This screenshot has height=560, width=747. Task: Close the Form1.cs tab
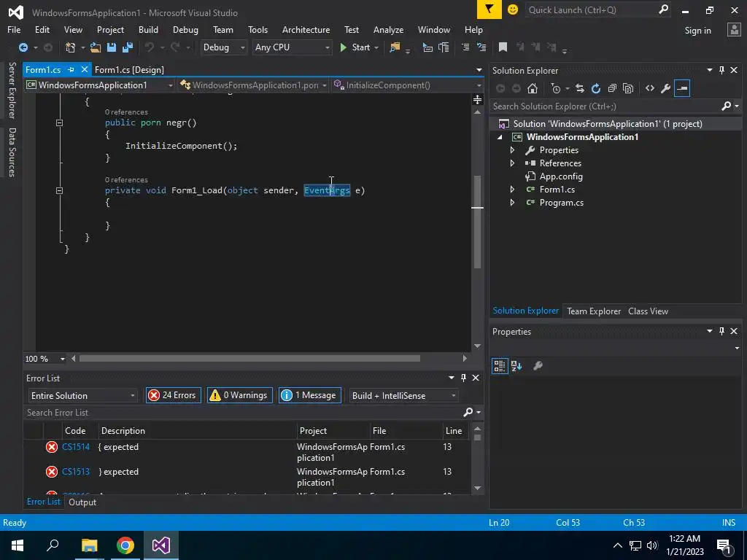pyautogui.click(x=85, y=69)
